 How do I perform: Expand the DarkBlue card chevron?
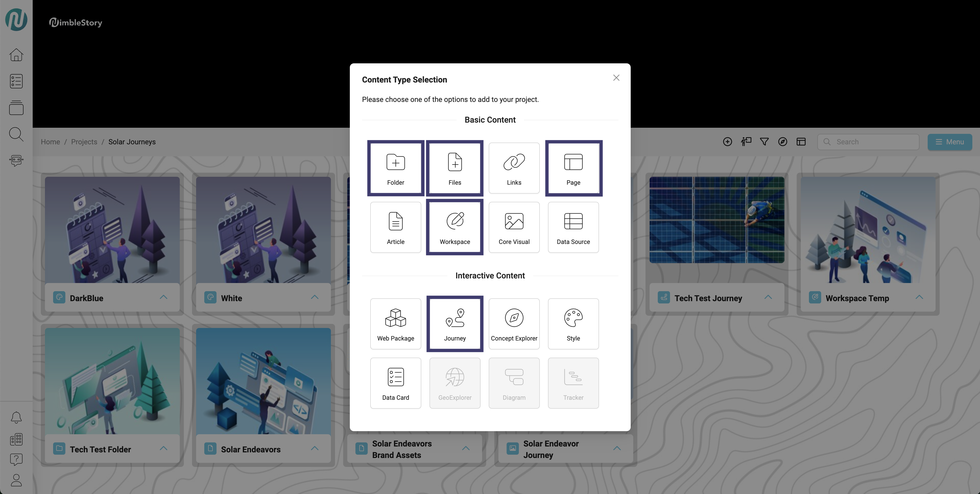tap(163, 297)
